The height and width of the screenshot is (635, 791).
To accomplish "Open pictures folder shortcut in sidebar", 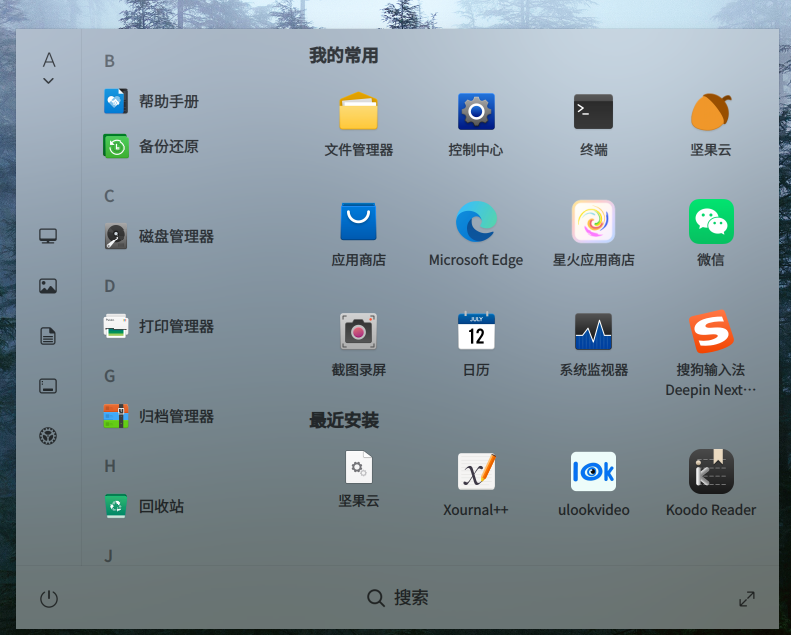I will (x=48, y=286).
